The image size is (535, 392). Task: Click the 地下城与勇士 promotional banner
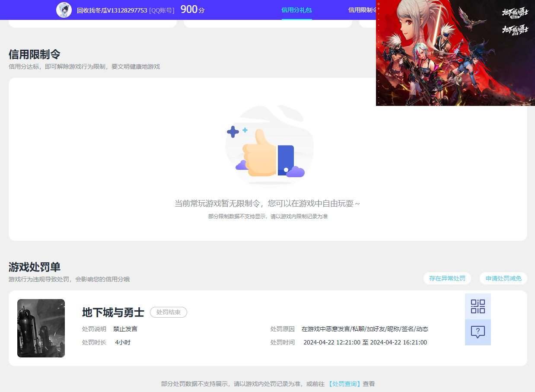click(455, 53)
